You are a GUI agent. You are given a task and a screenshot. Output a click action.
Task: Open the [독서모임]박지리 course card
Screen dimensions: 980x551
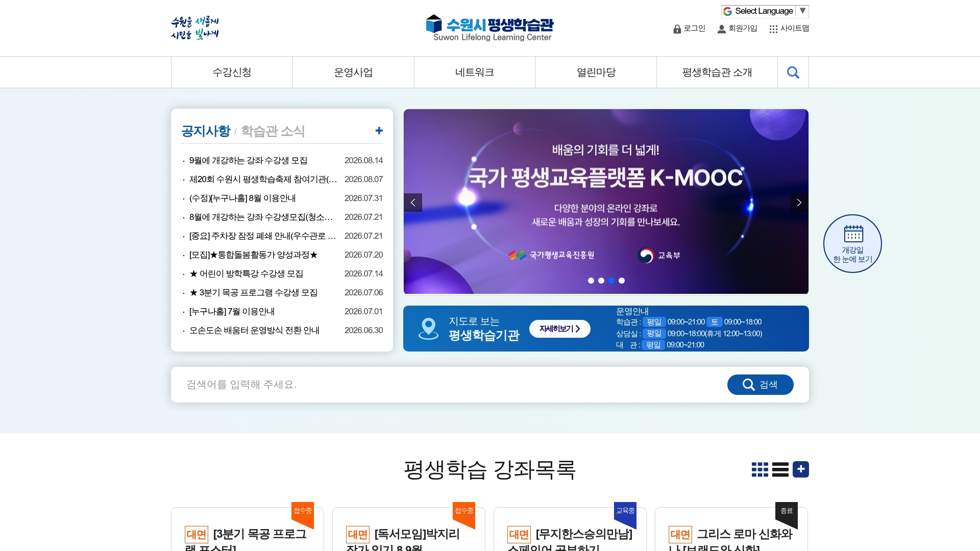(x=409, y=530)
